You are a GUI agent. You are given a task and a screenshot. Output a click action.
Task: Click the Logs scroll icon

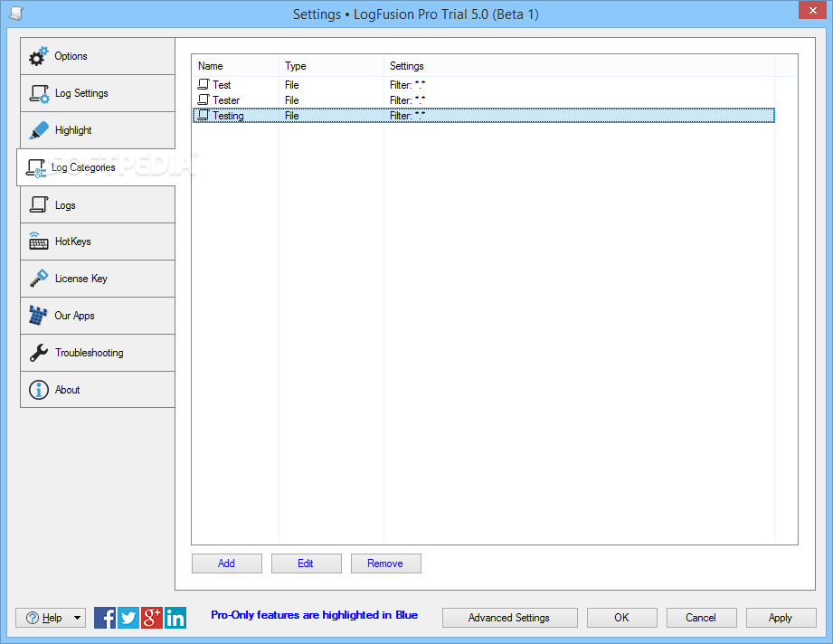pos(39,205)
